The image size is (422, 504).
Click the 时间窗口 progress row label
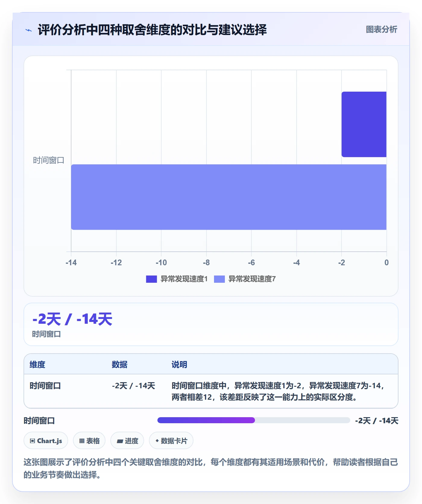[x=39, y=421]
